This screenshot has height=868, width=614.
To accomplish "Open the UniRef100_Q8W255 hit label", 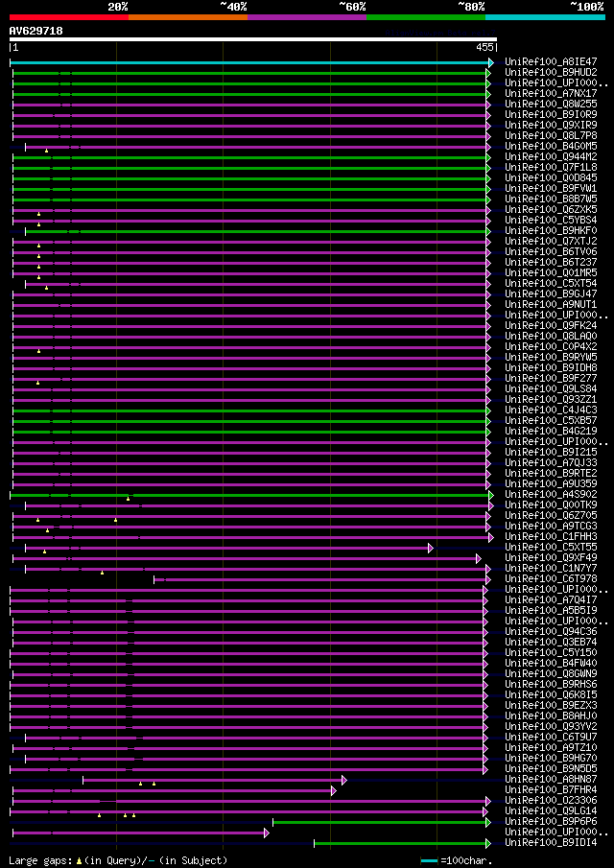I will click(551, 105).
